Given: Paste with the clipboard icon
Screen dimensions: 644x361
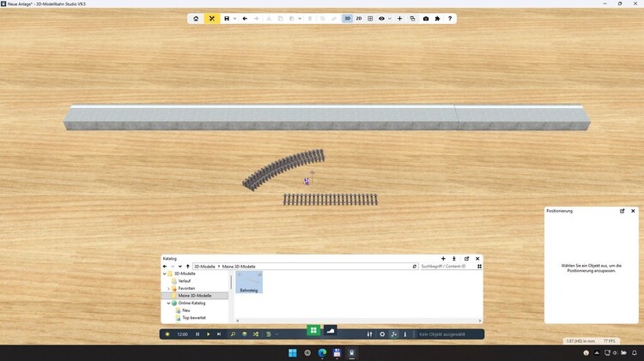Looking at the screenshot, I should [x=292, y=19].
